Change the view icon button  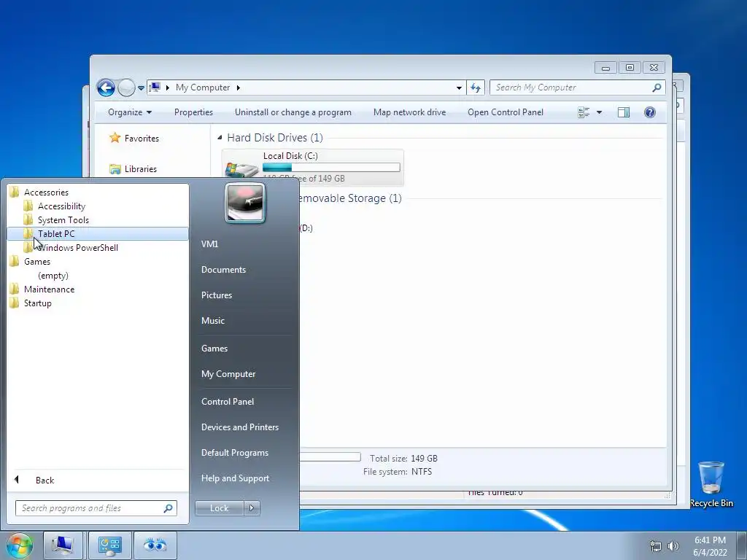pyautogui.click(x=584, y=112)
